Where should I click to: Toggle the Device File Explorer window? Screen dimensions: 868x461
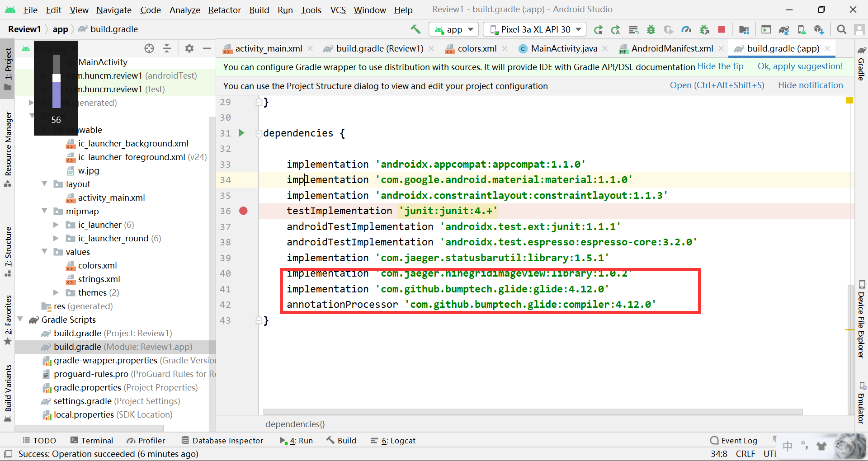tap(861, 319)
